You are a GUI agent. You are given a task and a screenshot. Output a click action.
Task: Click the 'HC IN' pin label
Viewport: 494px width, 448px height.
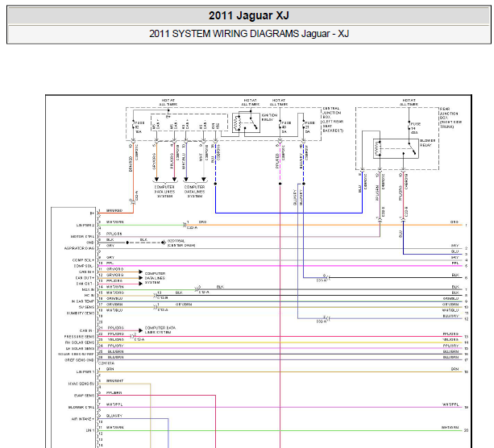click(89, 295)
